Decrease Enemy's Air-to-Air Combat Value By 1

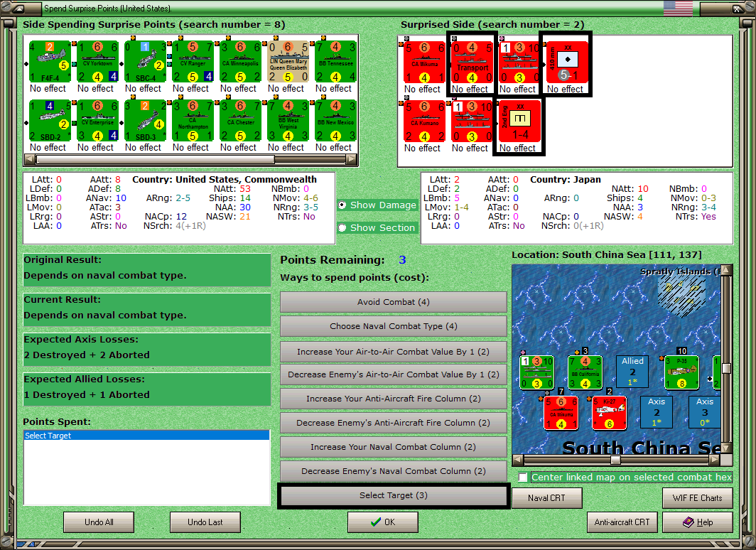tap(394, 374)
